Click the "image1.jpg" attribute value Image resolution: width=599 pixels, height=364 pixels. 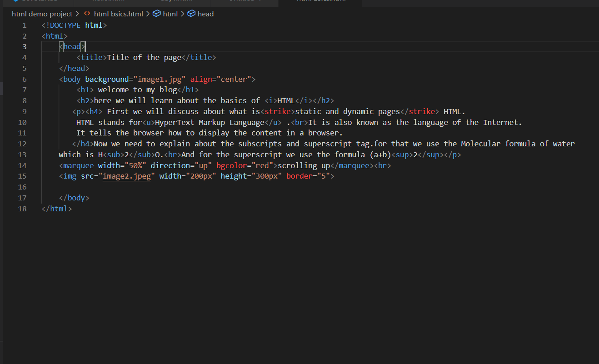click(160, 79)
